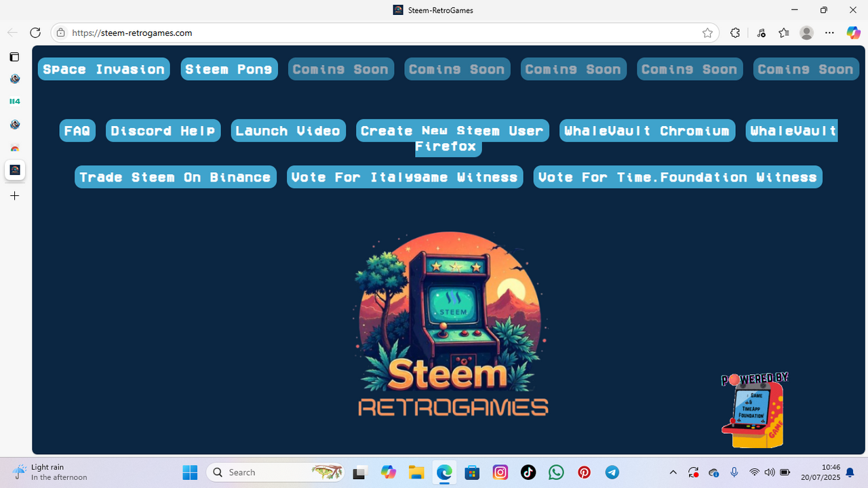Open a new tab with plus icon
Screen dimensions: 868x488
pos(14,196)
